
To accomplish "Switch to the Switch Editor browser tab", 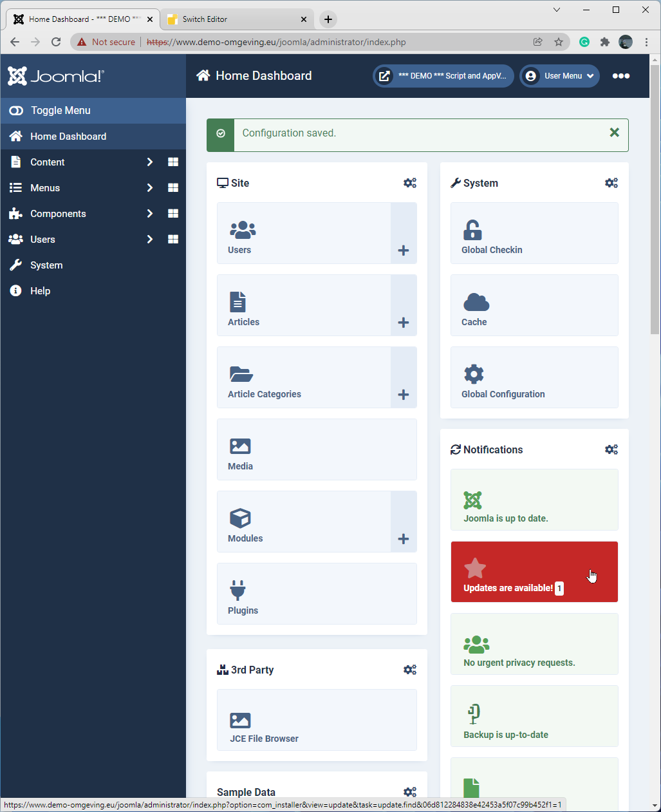I will click(x=235, y=19).
